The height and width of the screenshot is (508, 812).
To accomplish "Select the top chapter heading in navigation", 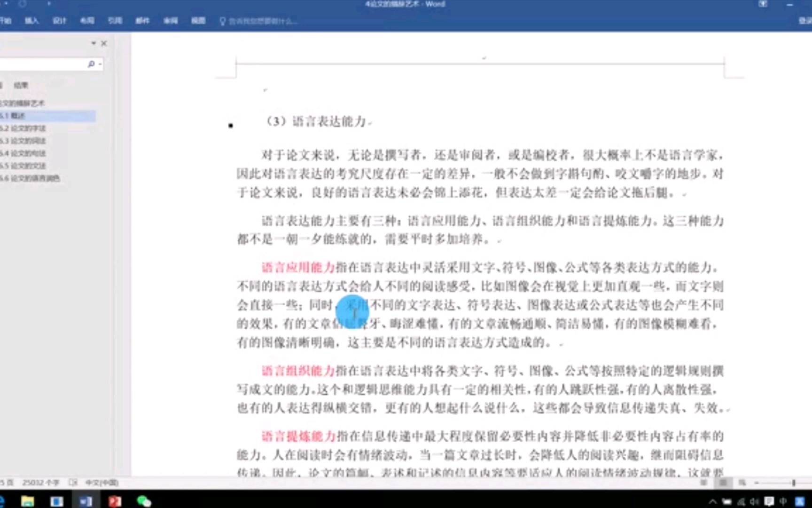I will tap(23, 103).
